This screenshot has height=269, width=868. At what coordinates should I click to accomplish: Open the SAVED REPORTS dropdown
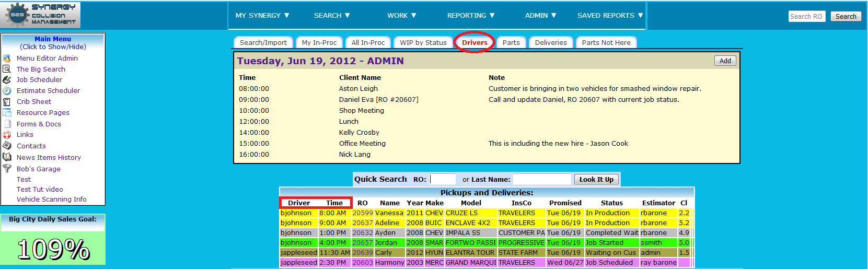(x=610, y=16)
